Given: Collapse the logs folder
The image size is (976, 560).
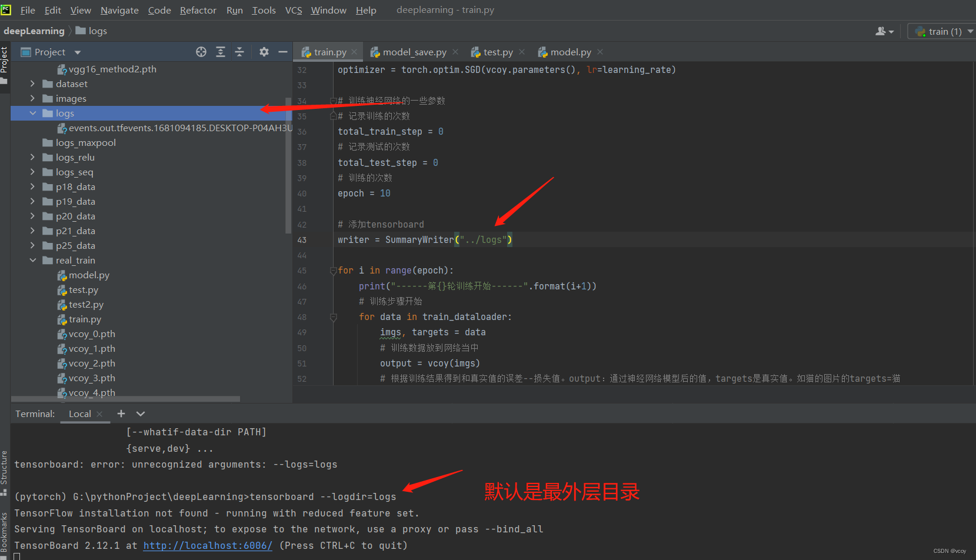Looking at the screenshot, I should (x=32, y=113).
